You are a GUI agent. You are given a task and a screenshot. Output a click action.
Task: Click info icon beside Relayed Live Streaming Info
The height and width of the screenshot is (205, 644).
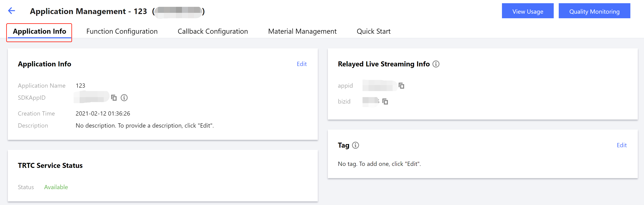pos(436,64)
